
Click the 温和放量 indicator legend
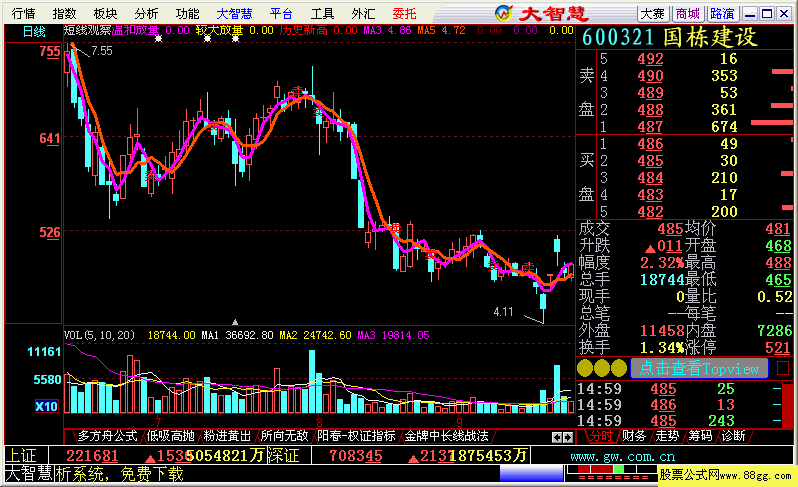click(135, 31)
